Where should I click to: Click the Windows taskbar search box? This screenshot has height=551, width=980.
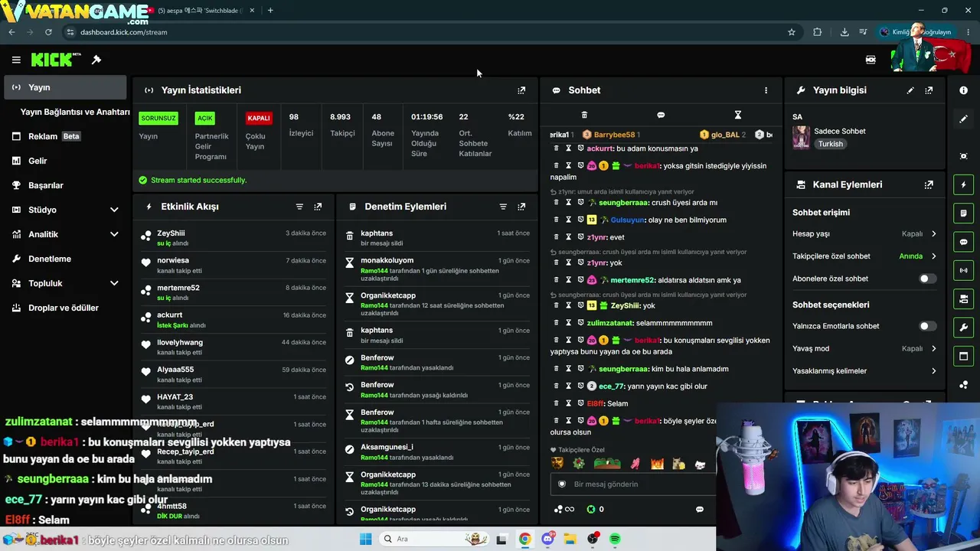(x=436, y=539)
